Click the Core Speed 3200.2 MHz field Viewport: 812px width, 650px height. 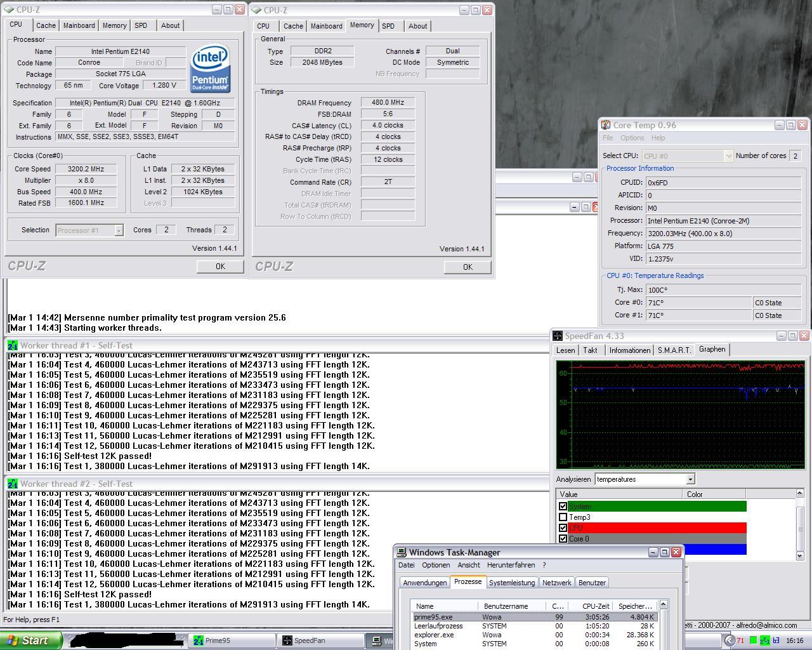86,169
